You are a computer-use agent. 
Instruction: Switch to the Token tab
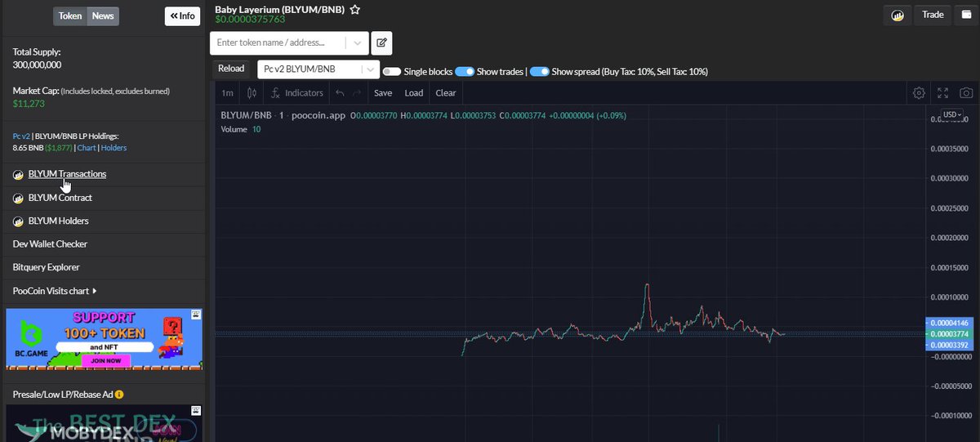[70, 16]
